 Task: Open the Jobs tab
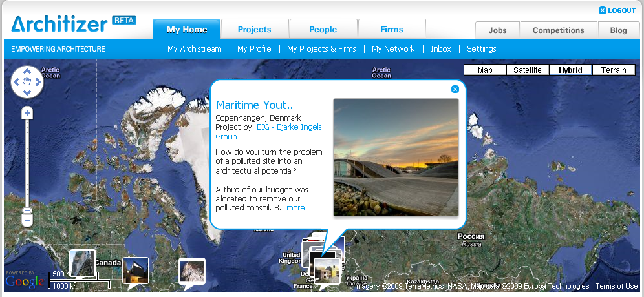(x=497, y=30)
